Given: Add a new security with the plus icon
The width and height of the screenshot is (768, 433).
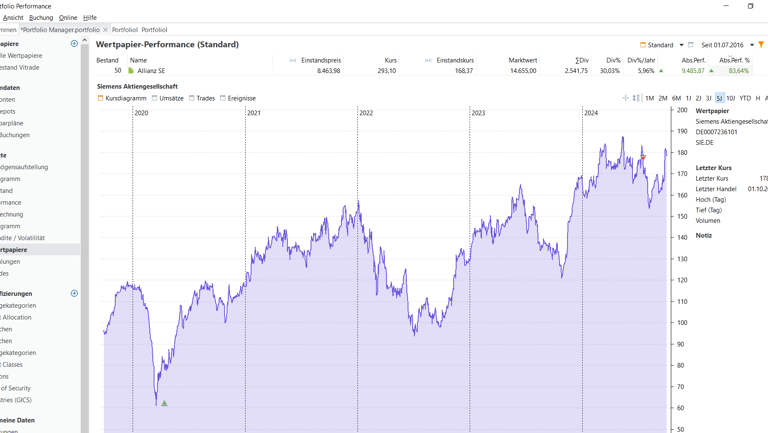Looking at the screenshot, I should click(74, 44).
